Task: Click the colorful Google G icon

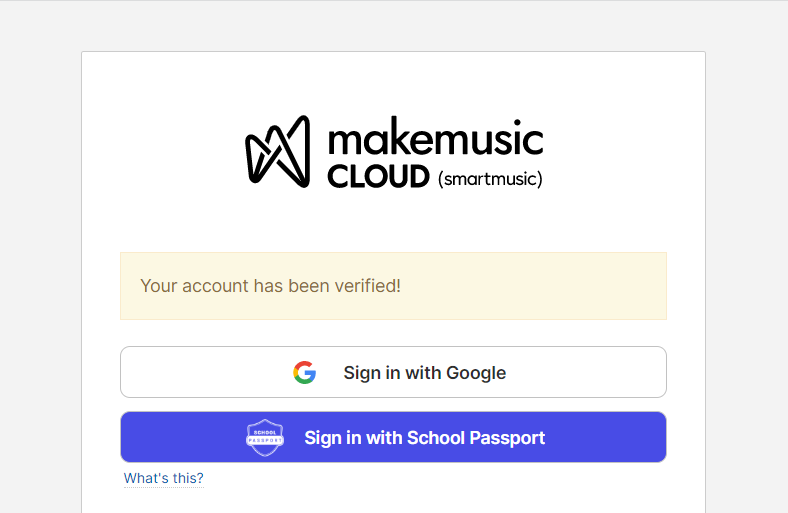Action: [x=305, y=372]
